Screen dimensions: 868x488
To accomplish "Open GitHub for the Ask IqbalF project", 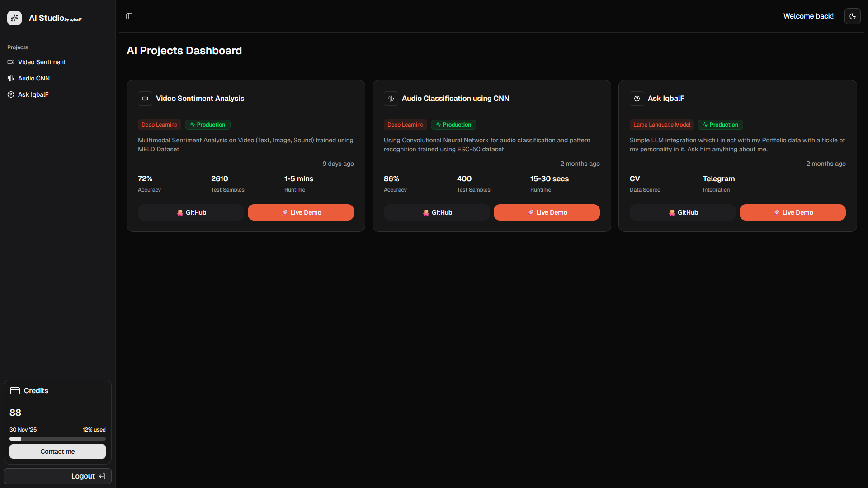I will [683, 212].
